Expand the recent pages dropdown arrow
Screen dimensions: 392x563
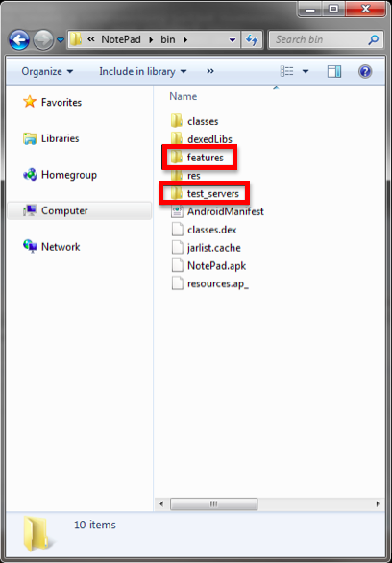point(61,40)
